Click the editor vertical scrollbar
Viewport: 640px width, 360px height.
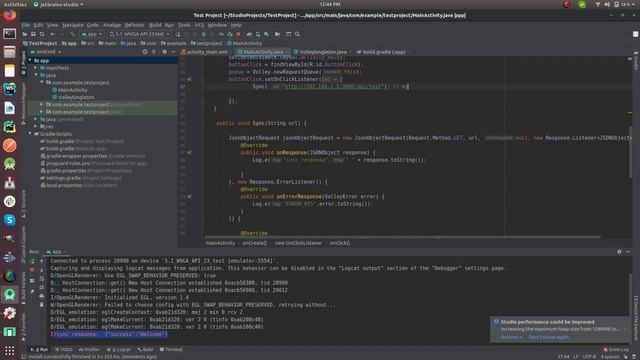[631, 151]
